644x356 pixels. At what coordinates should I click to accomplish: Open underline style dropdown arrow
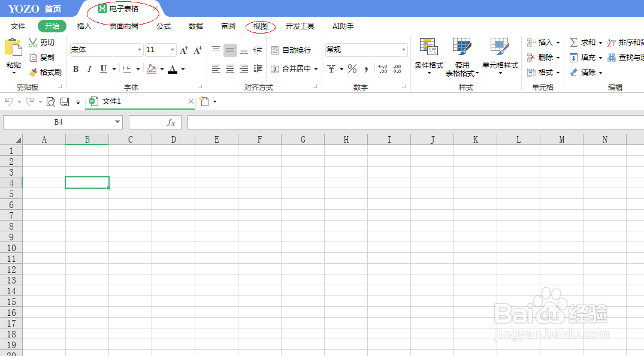pyautogui.click(x=114, y=69)
